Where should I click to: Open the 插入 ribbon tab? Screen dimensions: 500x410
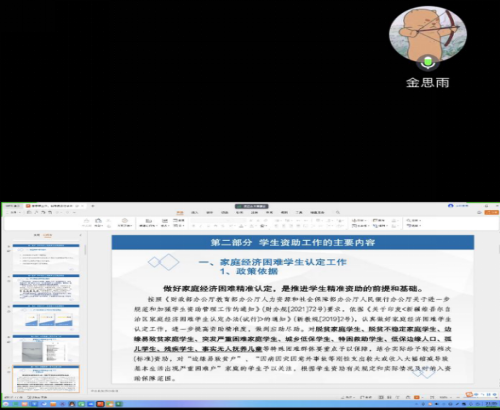pos(195,212)
